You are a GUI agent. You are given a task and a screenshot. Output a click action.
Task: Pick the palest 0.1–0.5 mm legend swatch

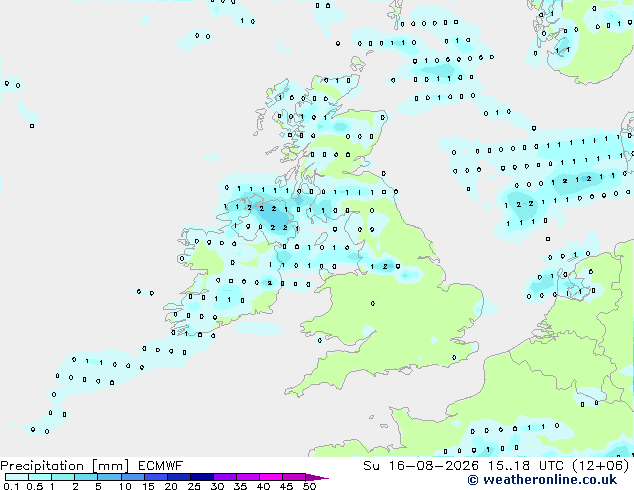(x=17, y=477)
